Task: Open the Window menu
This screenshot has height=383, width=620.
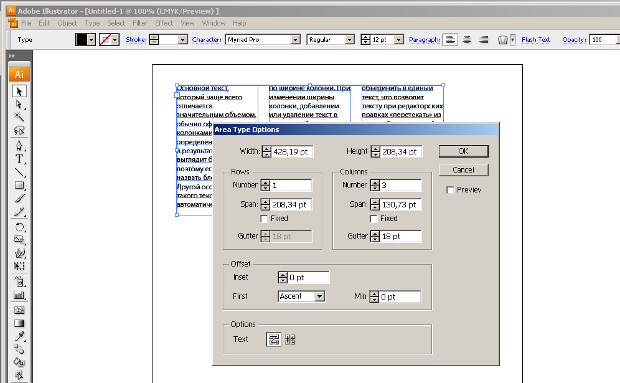Action: tap(214, 23)
